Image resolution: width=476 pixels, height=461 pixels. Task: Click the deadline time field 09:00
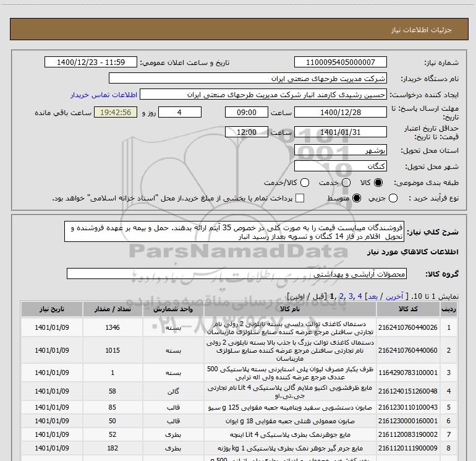point(247,112)
